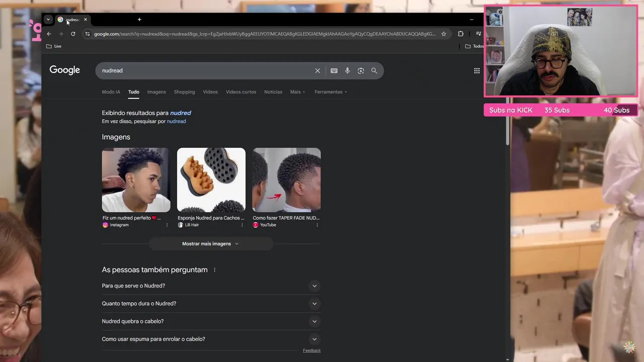Image resolution: width=644 pixels, height=362 pixels.
Task: Click the Google logo
Action: [x=64, y=70]
